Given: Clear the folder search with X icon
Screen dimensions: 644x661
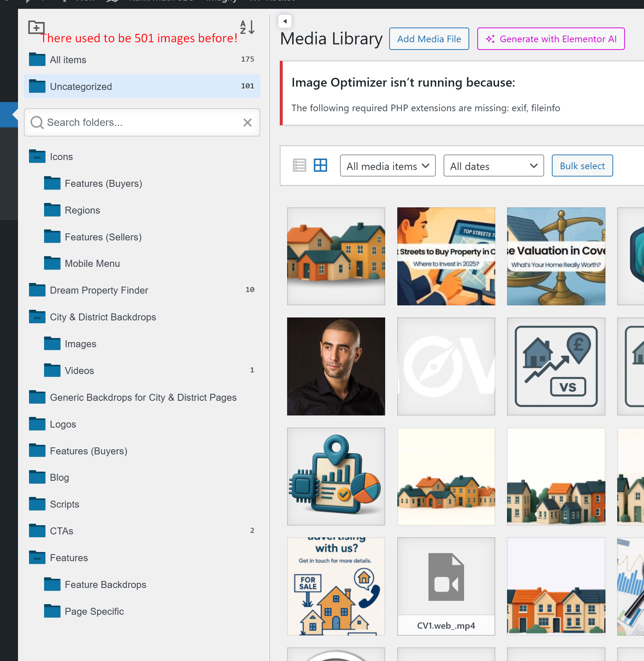Looking at the screenshot, I should coord(247,123).
